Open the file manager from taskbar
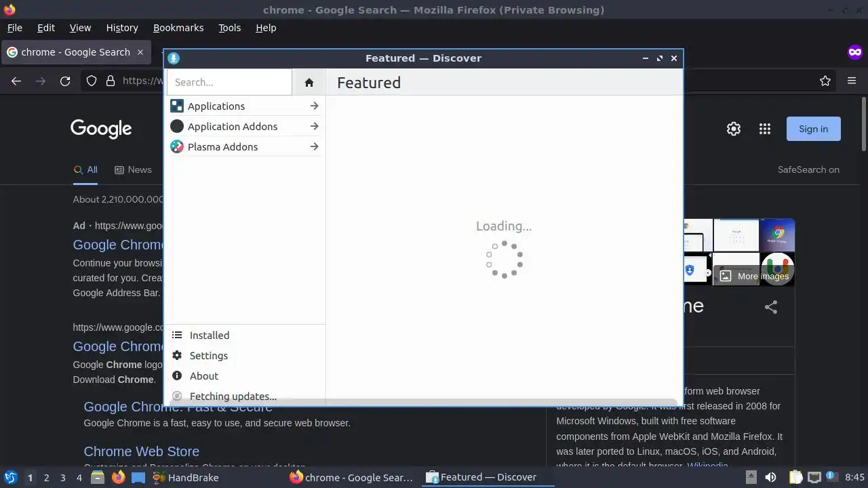 pos(98,477)
